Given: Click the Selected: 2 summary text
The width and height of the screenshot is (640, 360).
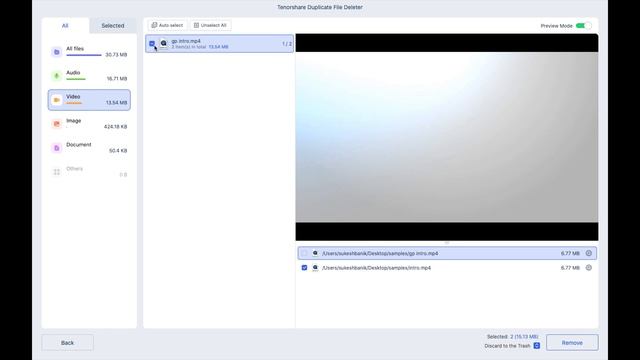Looking at the screenshot, I should (x=512, y=337).
